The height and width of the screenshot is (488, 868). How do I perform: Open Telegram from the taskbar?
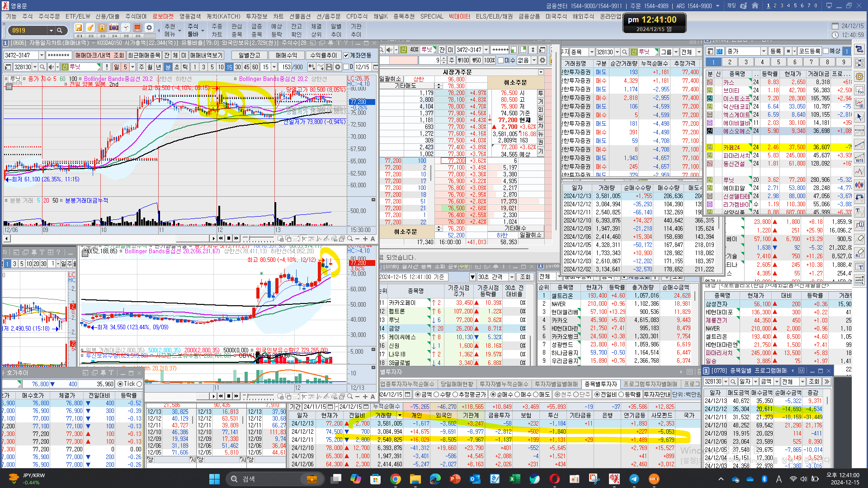coord(634,479)
